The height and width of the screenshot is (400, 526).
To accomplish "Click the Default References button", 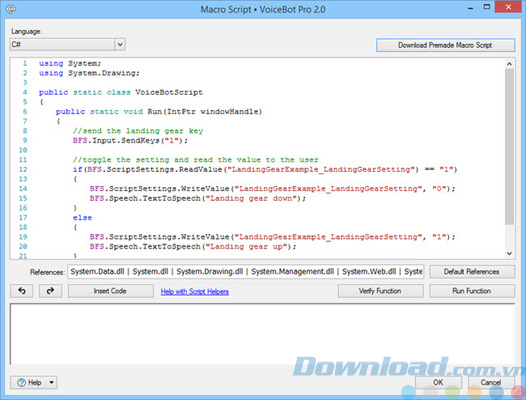I will point(472,271).
